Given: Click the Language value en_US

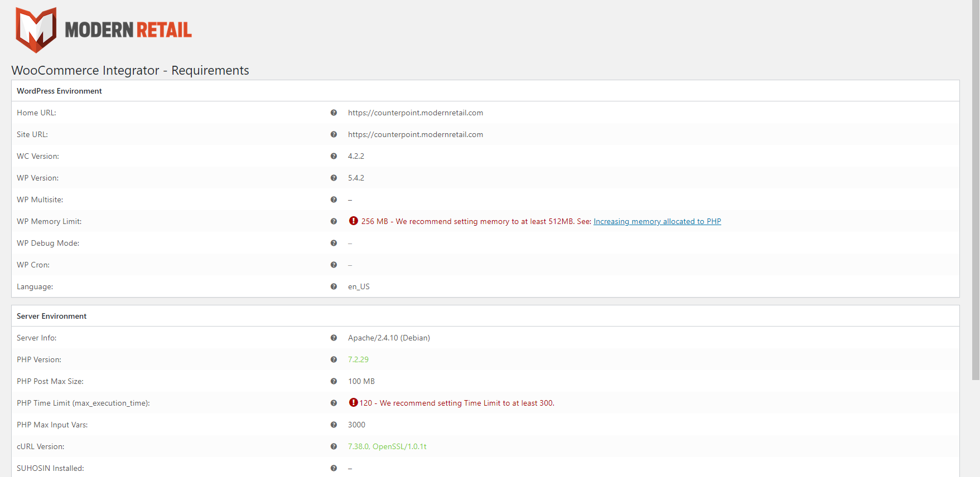Looking at the screenshot, I should coord(359,286).
